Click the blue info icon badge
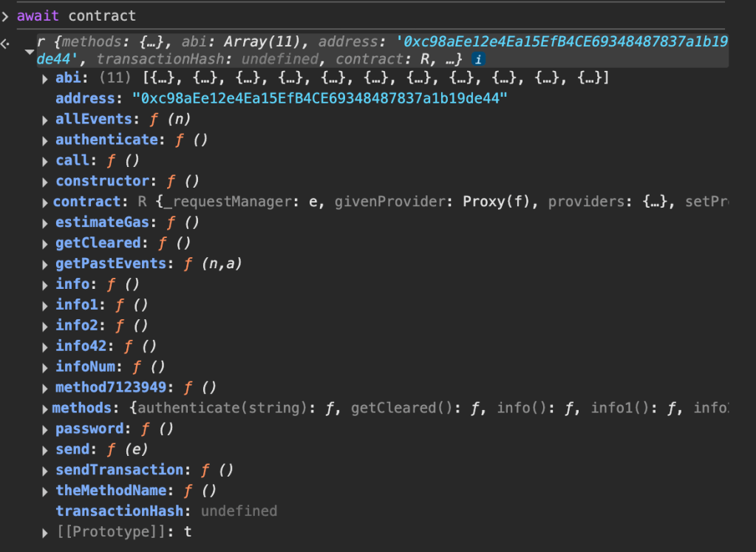The width and height of the screenshot is (756, 552). (478, 59)
